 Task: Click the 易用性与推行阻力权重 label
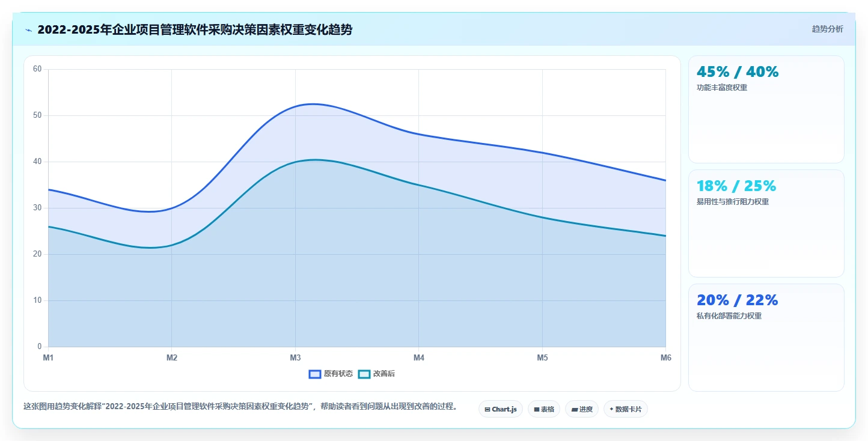tap(733, 202)
